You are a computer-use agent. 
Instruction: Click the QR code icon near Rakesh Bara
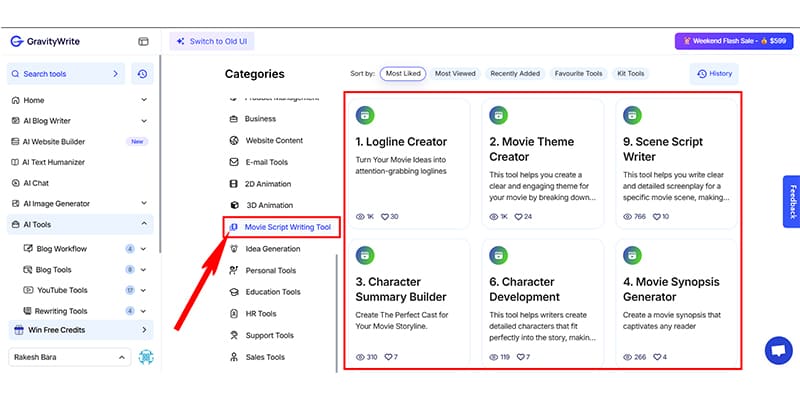click(x=146, y=357)
